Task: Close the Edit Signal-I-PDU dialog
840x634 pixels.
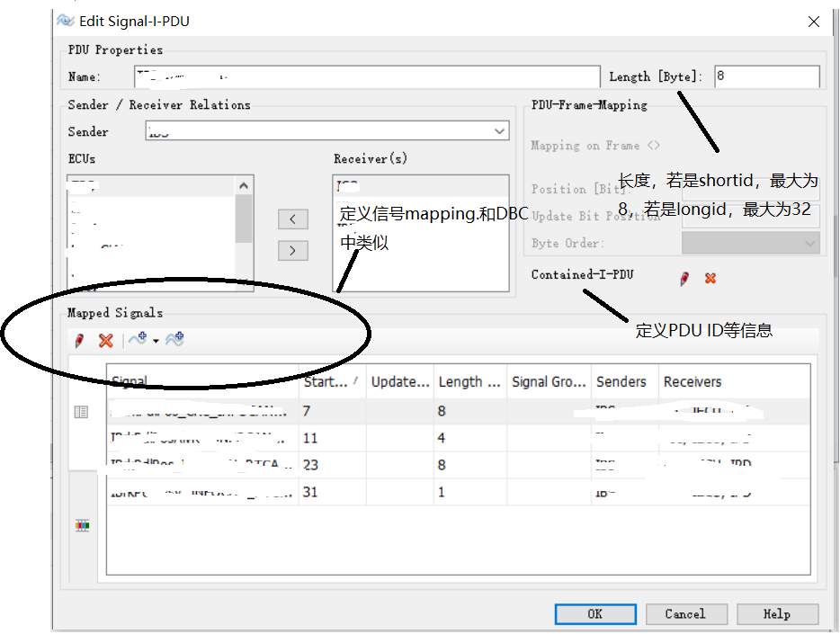Action: (814, 22)
